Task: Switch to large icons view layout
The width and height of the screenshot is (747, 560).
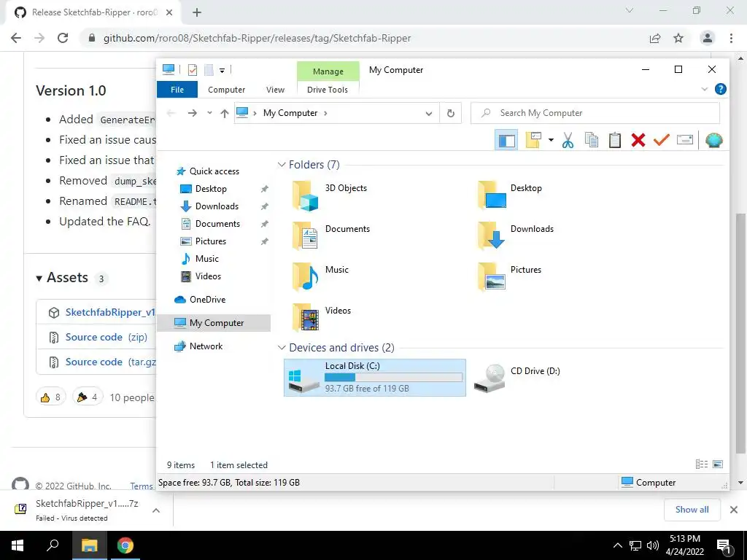Action: [x=718, y=464]
